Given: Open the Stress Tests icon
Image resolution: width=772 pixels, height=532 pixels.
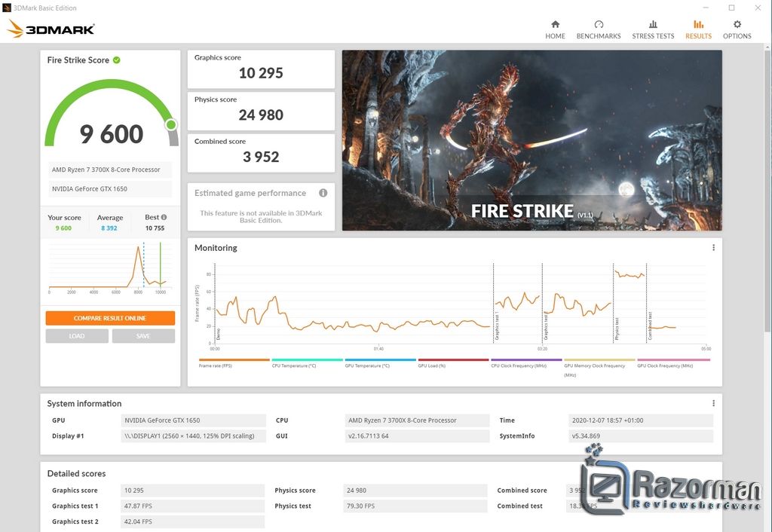Looking at the screenshot, I should (x=653, y=24).
